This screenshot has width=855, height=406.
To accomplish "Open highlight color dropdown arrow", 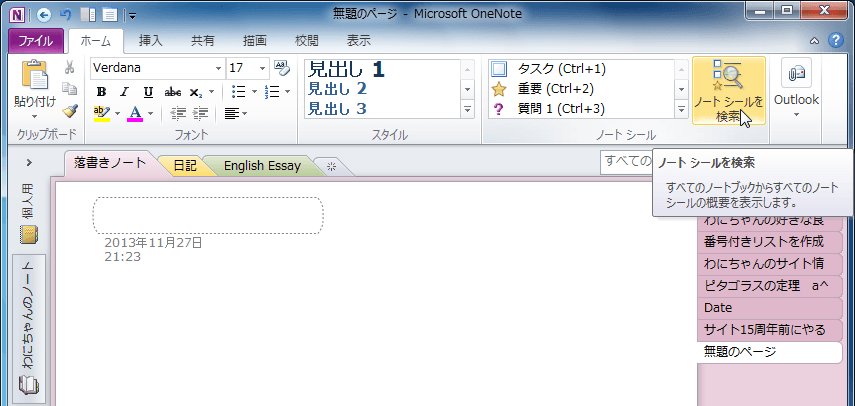I will (x=117, y=114).
